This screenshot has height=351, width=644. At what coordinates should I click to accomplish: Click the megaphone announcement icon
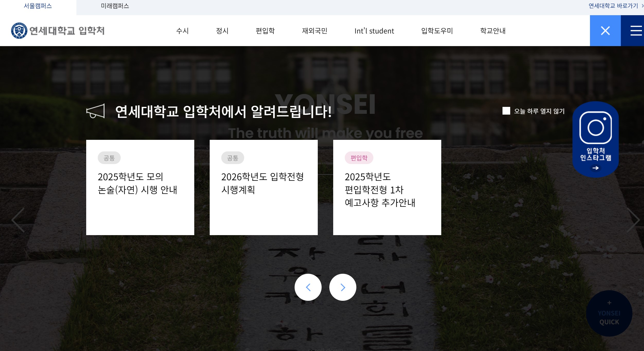pyautogui.click(x=95, y=111)
